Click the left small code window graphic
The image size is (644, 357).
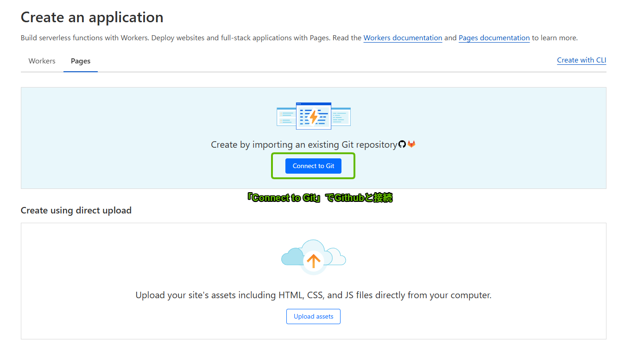(x=286, y=117)
